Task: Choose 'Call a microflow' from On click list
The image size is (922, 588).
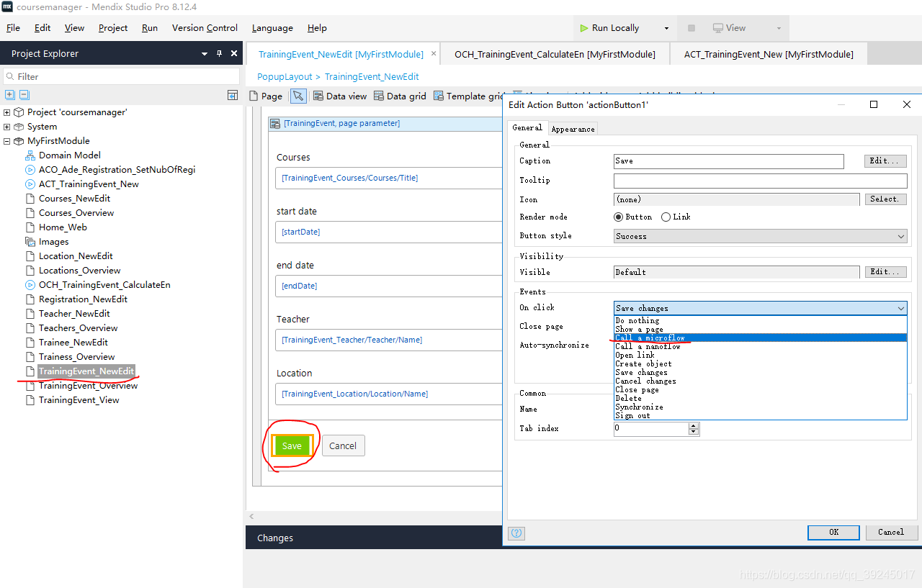Action: click(650, 338)
